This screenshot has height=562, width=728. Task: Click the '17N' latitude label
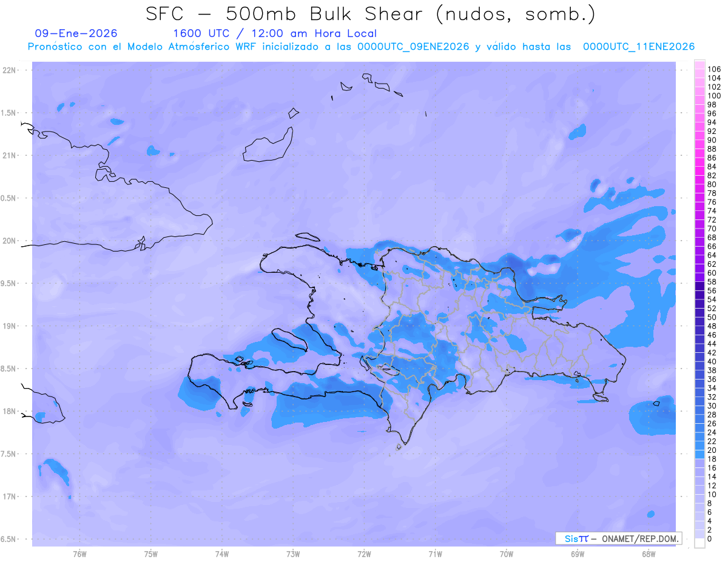tap(9, 497)
